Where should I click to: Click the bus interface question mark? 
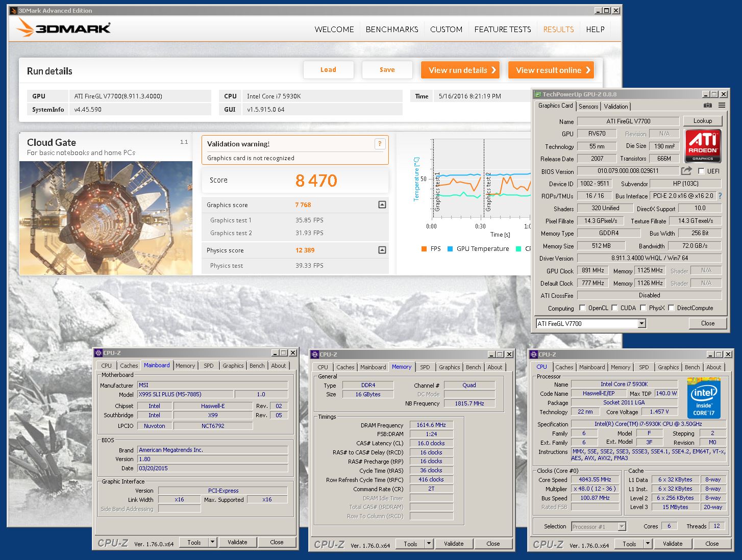click(x=720, y=196)
